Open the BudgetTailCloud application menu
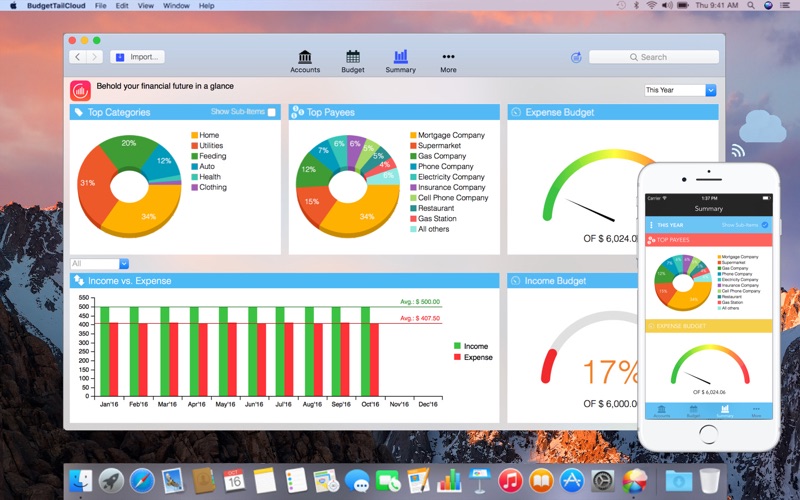This screenshot has width=800, height=500. pyautogui.click(x=56, y=6)
